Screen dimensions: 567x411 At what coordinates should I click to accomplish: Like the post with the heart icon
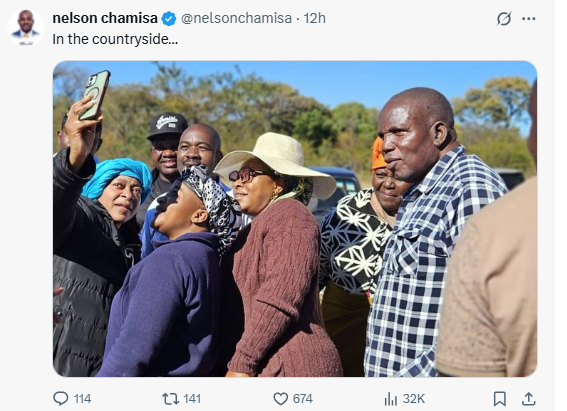point(280,399)
